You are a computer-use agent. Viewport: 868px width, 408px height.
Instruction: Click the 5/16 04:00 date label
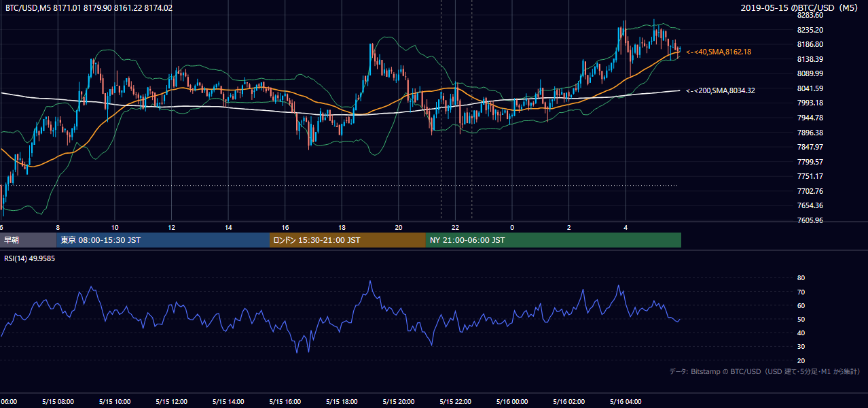(626, 402)
